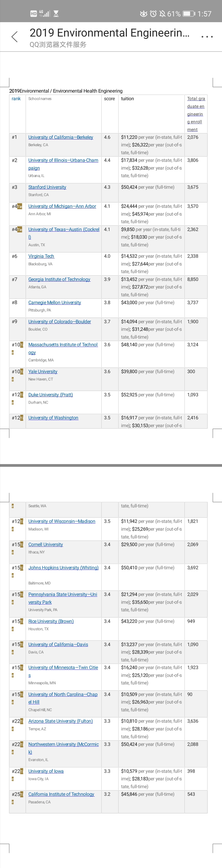Select Stanford's tuition $50,424 per year

click(x=148, y=187)
